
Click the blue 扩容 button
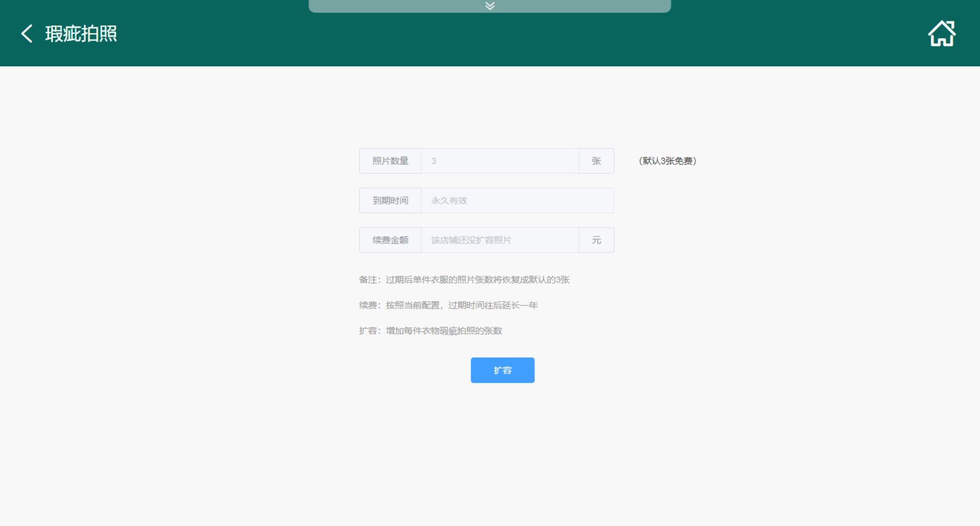502,370
